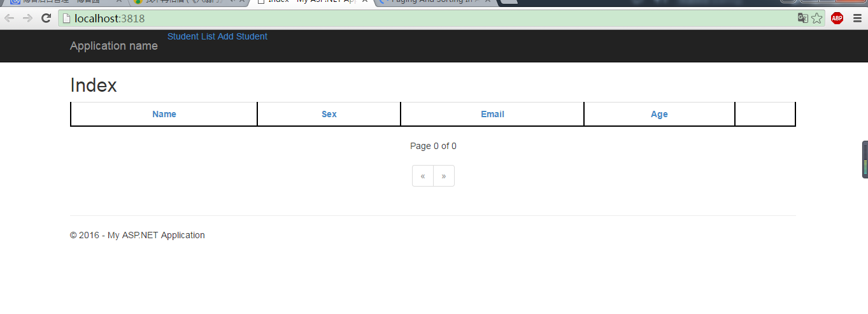Bookmark this page with the star icon
The width and height of the screenshot is (868, 314).
[816, 18]
